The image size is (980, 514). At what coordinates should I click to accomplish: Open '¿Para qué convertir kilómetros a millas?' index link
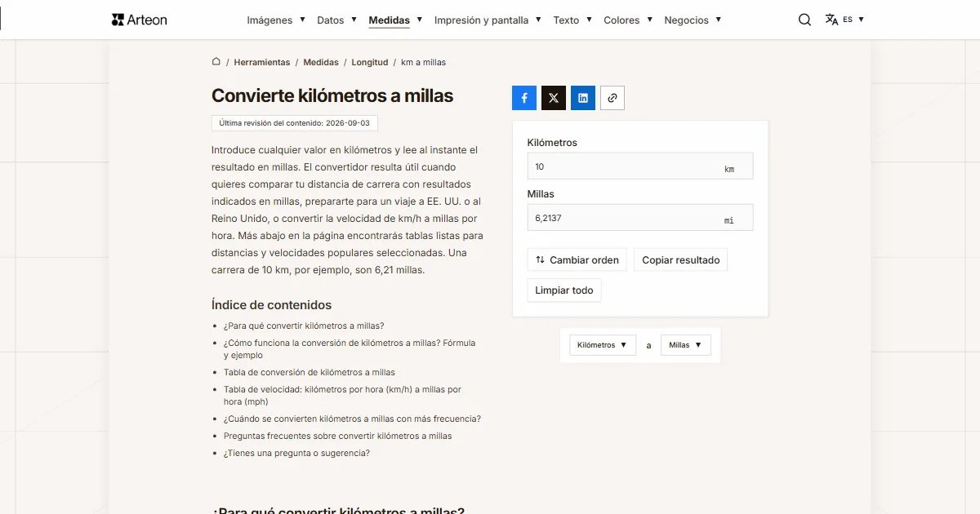tap(304, 326)
